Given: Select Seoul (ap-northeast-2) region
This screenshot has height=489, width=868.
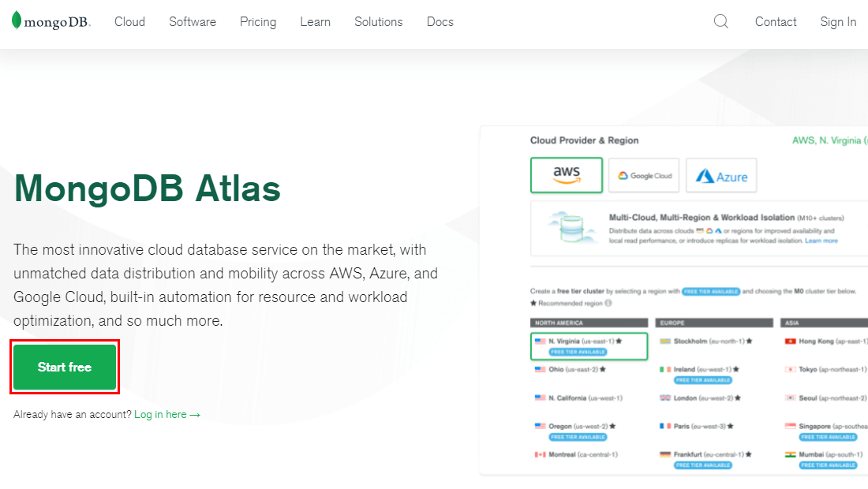Looking at the screenshot, I should click(x=826, y=398).
